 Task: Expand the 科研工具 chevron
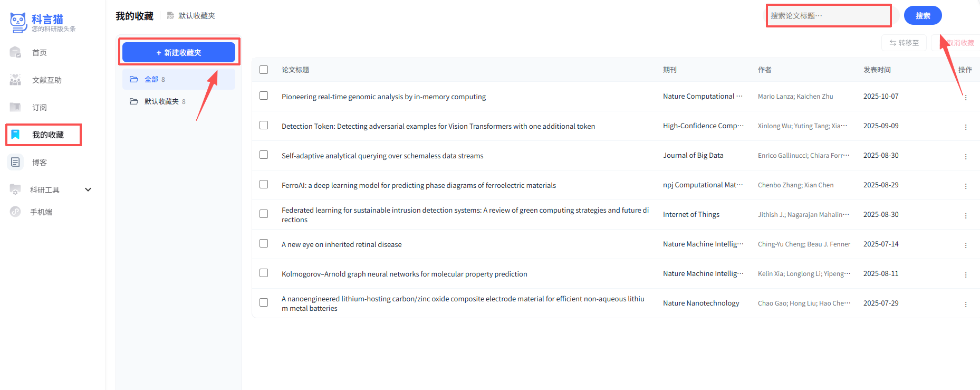(x=88, y=189)
